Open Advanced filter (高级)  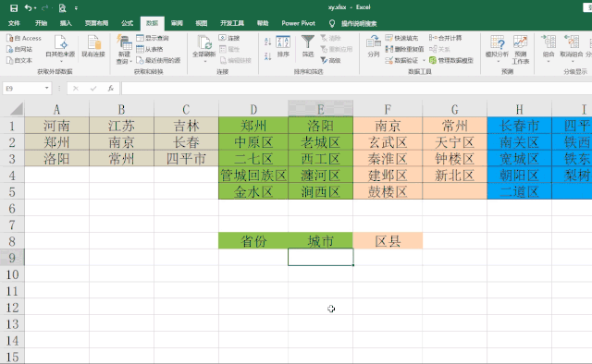[x=331, y=60]
